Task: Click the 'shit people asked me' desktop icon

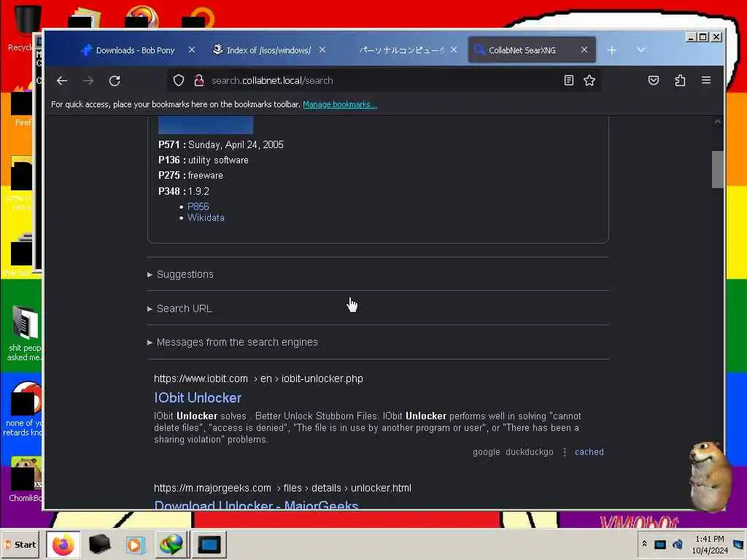Action: pos(24,333)
